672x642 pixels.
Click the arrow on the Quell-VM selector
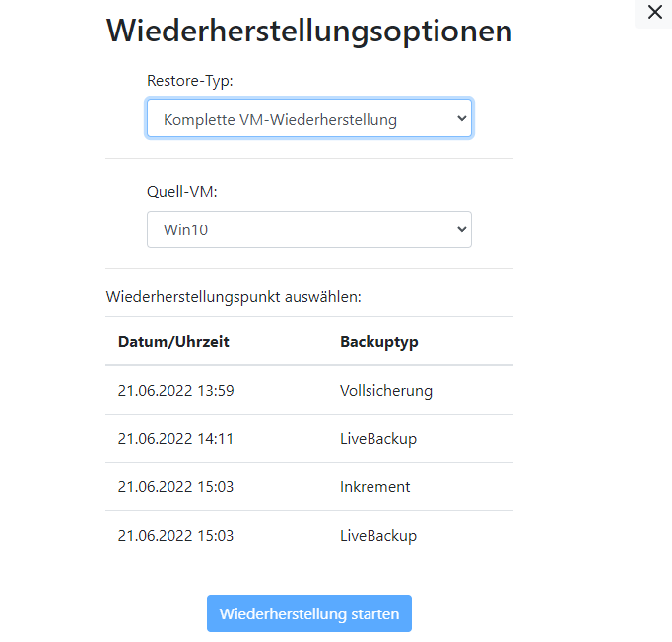(462, 230)
